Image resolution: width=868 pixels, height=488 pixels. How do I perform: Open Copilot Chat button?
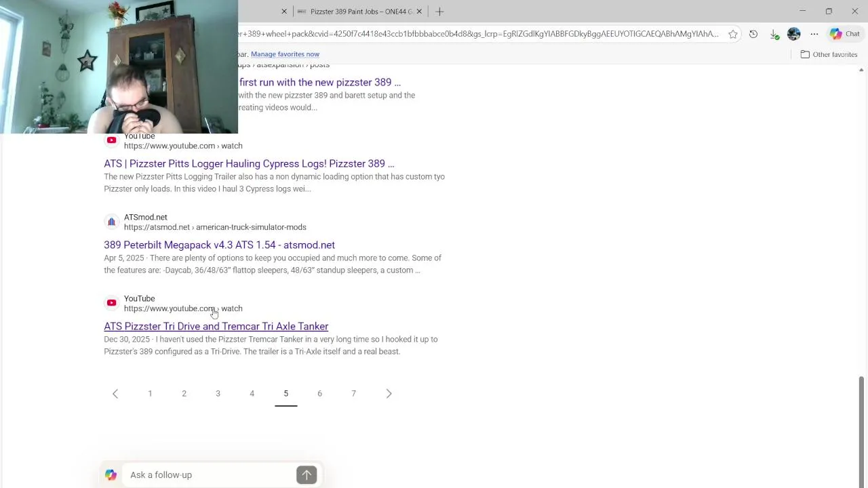click(x=845, y=34)
